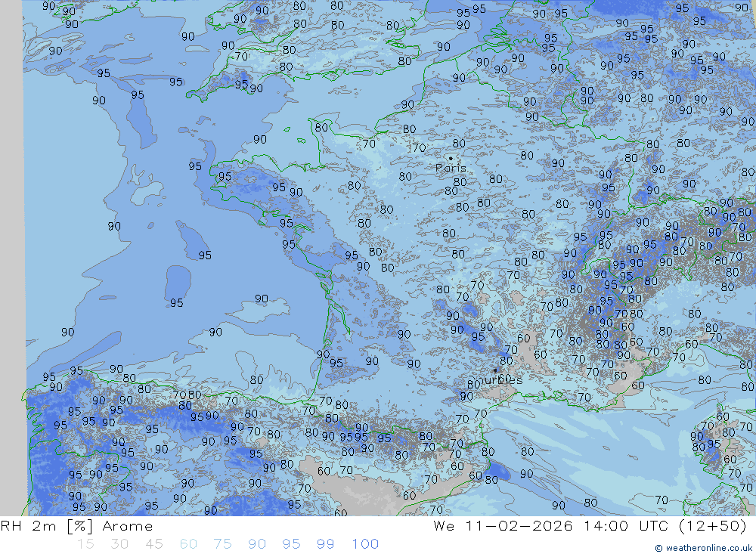Screen dimensions: 756x554
Task: Click the "RH 2m [%] Arome" map title
Action: pyautogui.click(x=76, y=526)
